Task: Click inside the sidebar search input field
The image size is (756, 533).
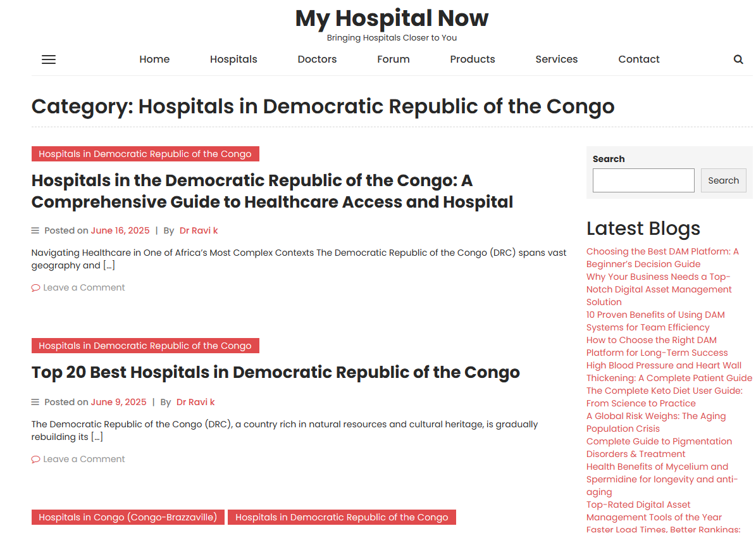Action: [x=643, y=180]
